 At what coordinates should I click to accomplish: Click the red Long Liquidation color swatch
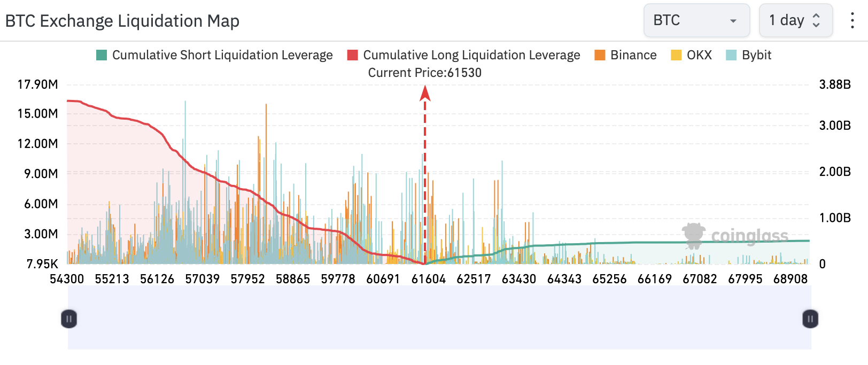point(352,55)
